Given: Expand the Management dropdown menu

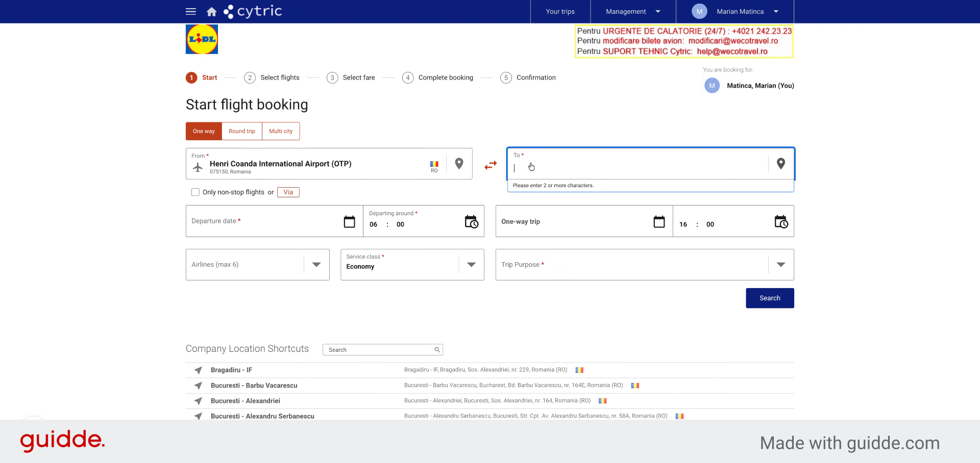Looking at the screenshot, I should click(x=633, y=11).
